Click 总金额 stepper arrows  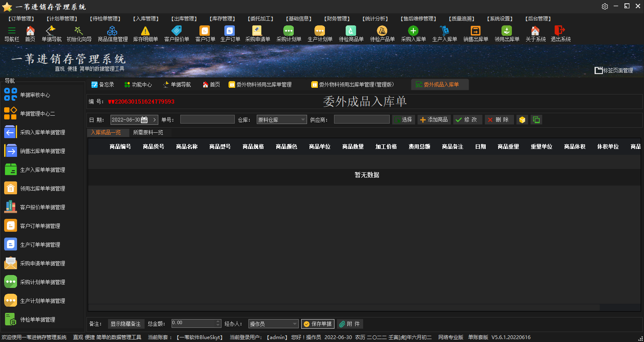tap(219, 323)
